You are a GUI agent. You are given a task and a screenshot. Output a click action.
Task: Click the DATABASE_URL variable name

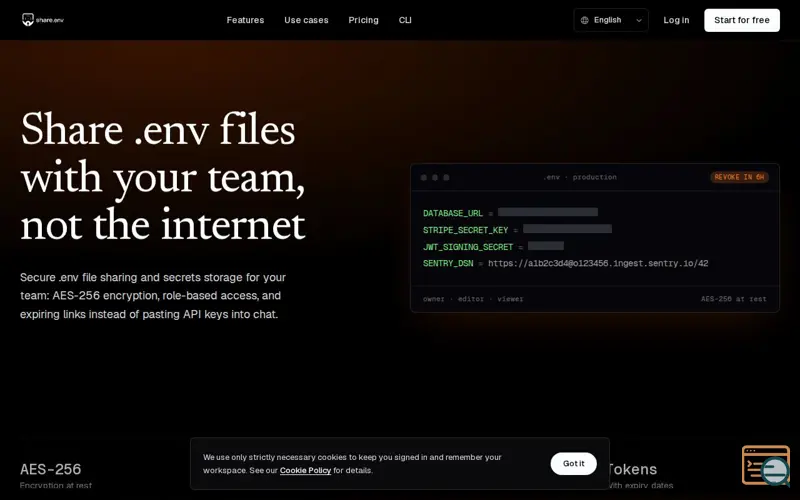tap(453, 213)
